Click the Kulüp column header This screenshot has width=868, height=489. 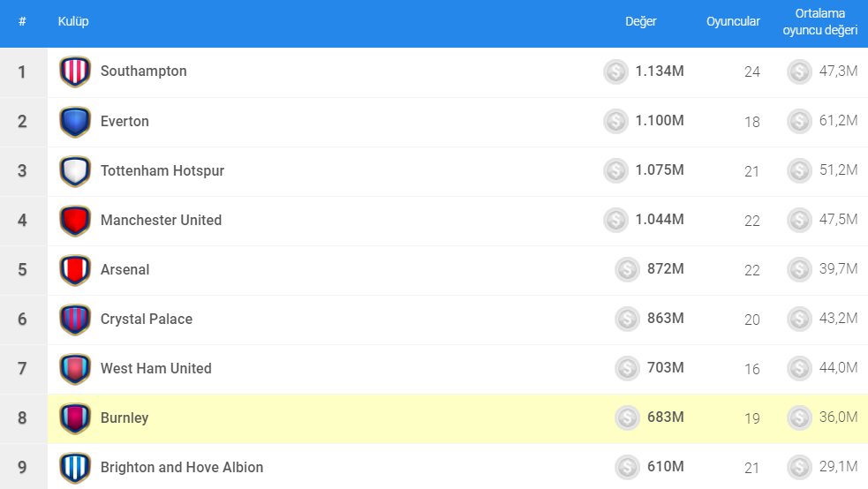pyautogui.click(x=73, y=22)
